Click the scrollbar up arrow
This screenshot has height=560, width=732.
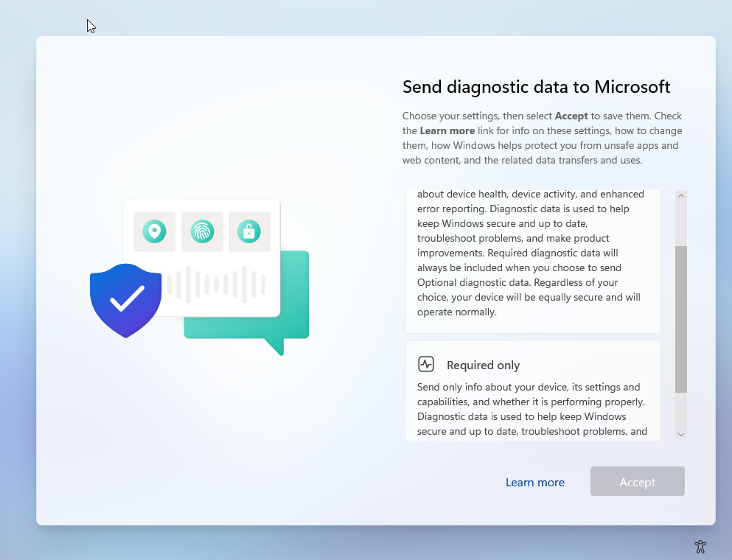tap(681, 196)
